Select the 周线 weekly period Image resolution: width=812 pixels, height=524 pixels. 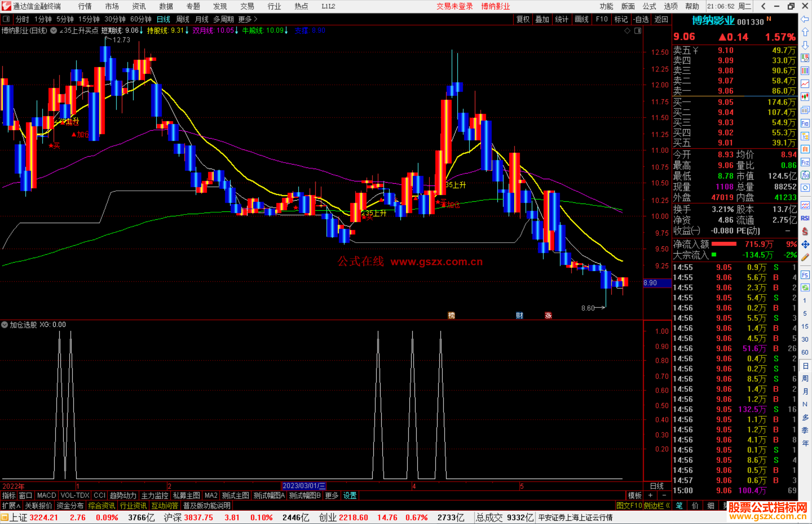(x=183, y=19)
